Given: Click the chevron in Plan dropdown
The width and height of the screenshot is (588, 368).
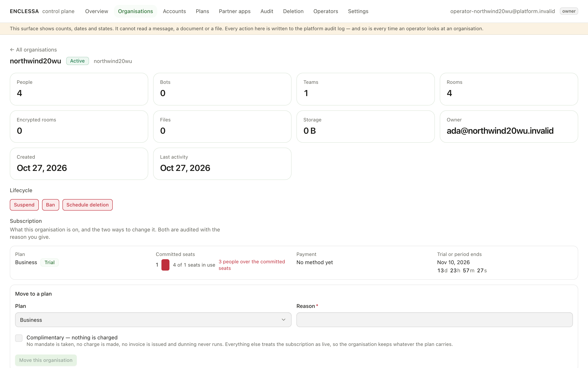Looking at the screenshot, I should (x=283, y=320).
